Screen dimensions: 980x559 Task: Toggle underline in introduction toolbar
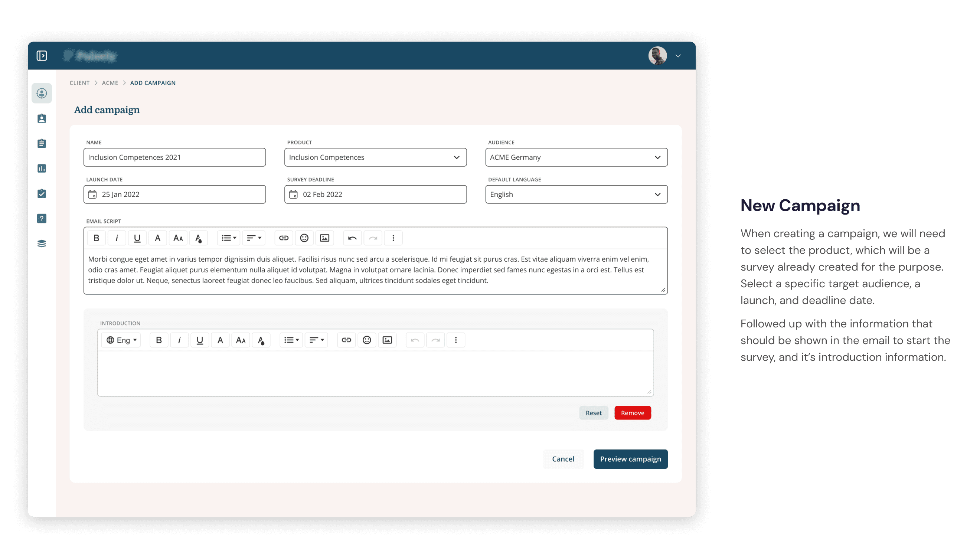tap(200, 340)
